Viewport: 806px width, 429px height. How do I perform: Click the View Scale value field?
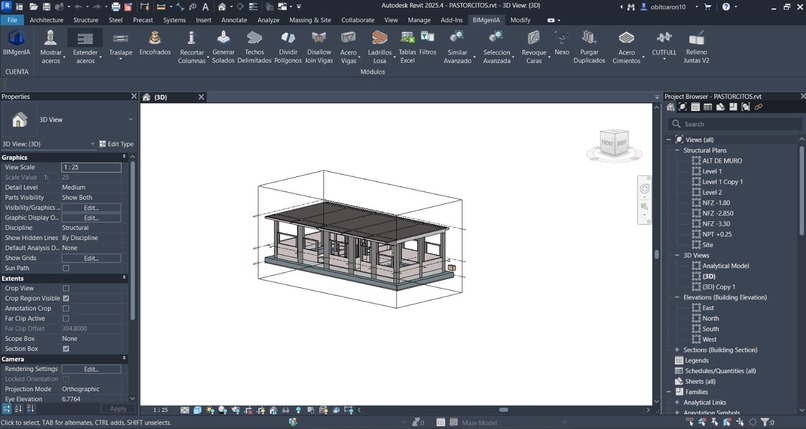pos(91,167)
